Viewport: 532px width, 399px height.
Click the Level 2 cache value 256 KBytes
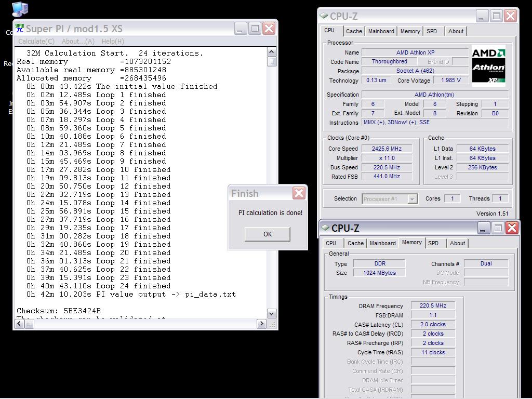[483, 167]
